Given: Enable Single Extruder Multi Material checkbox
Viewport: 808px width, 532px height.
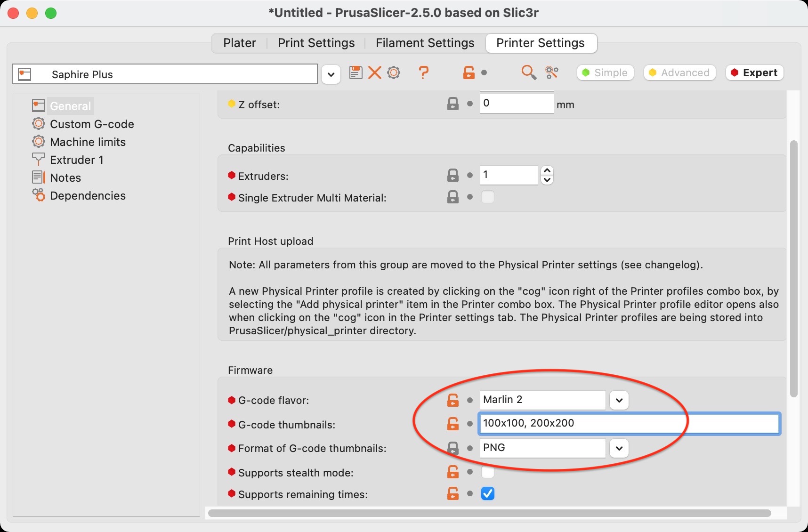Looking at the screenshot, I should click(487, 197).
